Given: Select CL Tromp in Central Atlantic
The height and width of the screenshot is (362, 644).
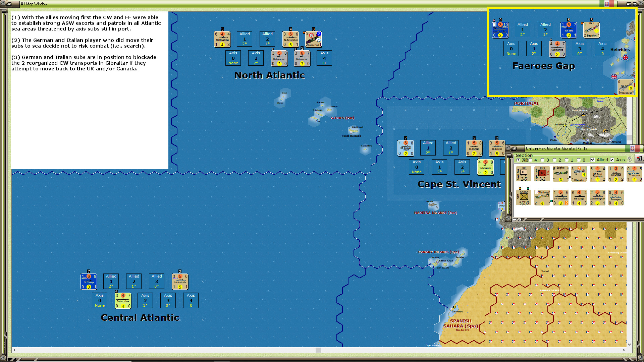Looking at the screenshot, I should tap(89, 282).
